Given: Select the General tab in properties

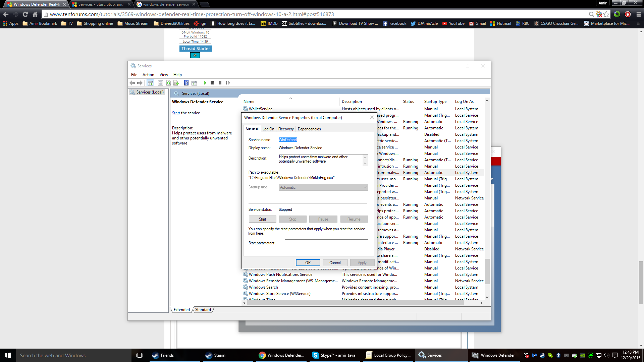Looking at the screenshot, I should (252, 128).
